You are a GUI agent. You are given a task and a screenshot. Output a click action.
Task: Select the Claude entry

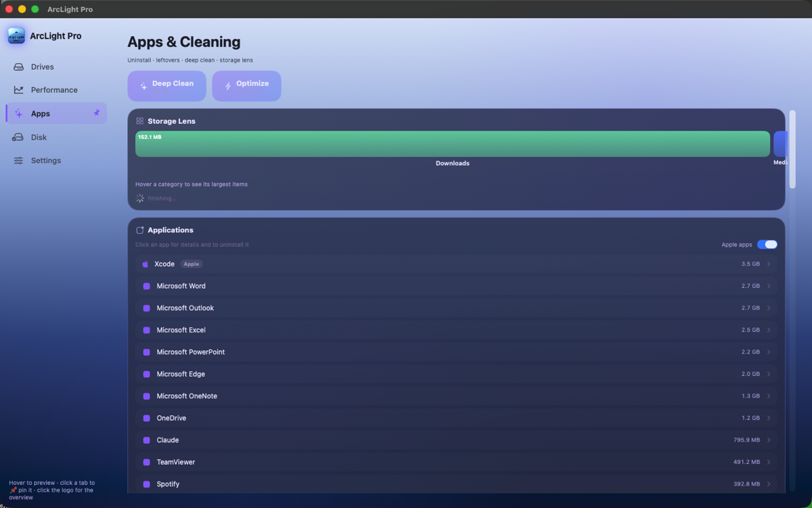[456, 440]
